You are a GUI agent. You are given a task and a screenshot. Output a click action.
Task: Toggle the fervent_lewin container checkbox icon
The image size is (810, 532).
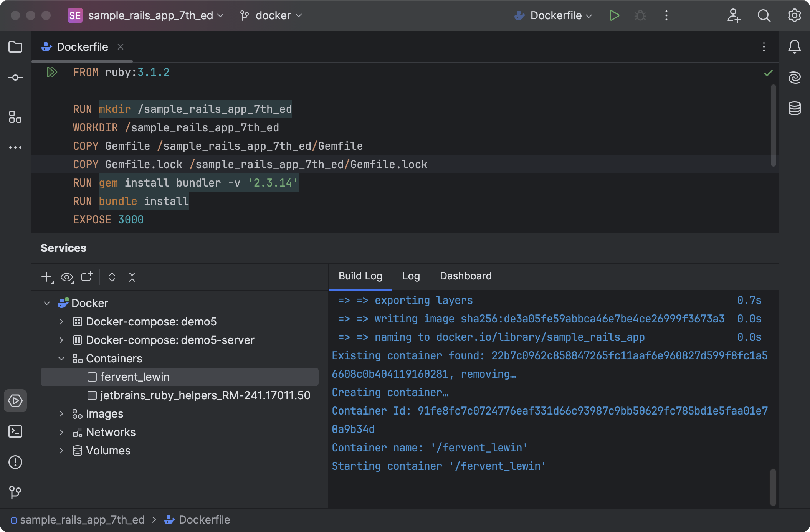click(92, 377)
